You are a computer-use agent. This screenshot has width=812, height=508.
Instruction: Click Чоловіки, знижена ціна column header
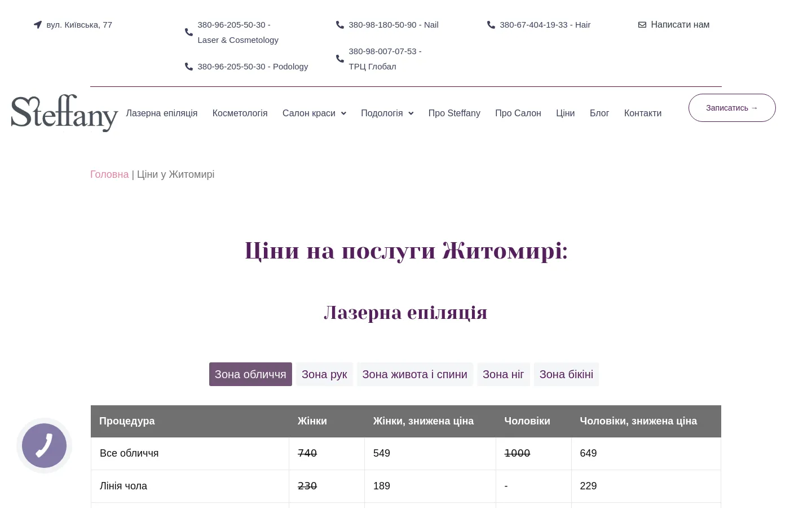tap(638, 421)
